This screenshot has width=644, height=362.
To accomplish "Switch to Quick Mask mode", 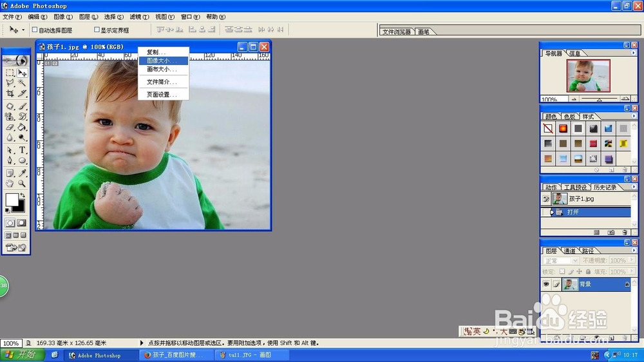I will [x=22, y=223].
